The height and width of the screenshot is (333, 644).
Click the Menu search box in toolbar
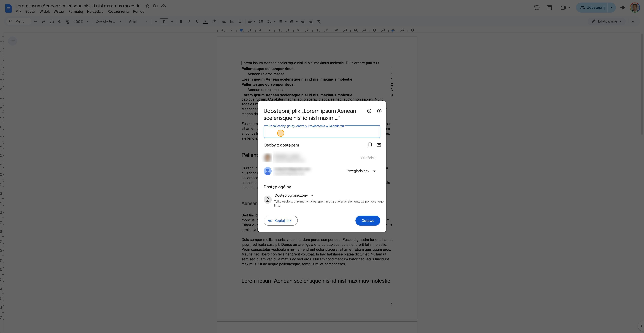[19, 22]
